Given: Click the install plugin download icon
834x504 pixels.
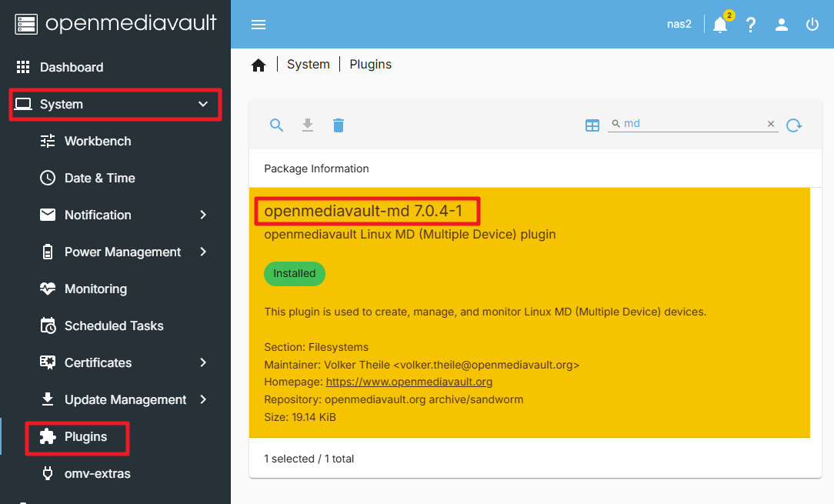Looking at the screenshot, I should (308, 125).
